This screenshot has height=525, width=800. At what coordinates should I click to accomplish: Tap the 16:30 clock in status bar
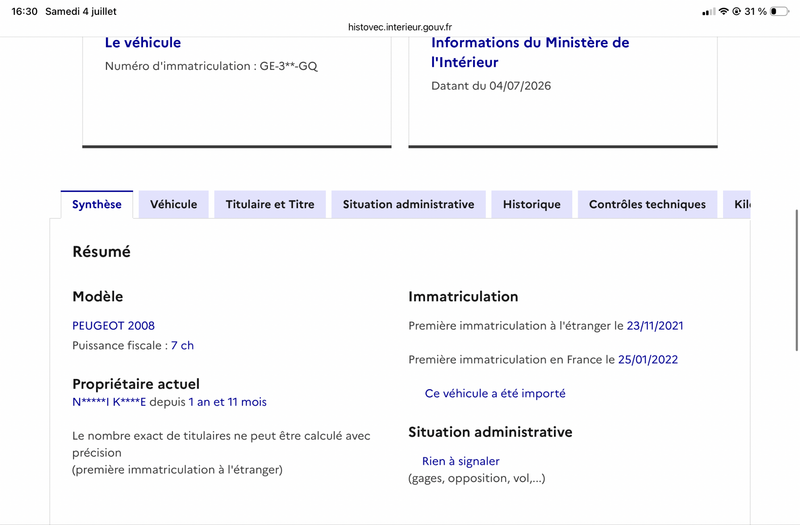(24, 11)
